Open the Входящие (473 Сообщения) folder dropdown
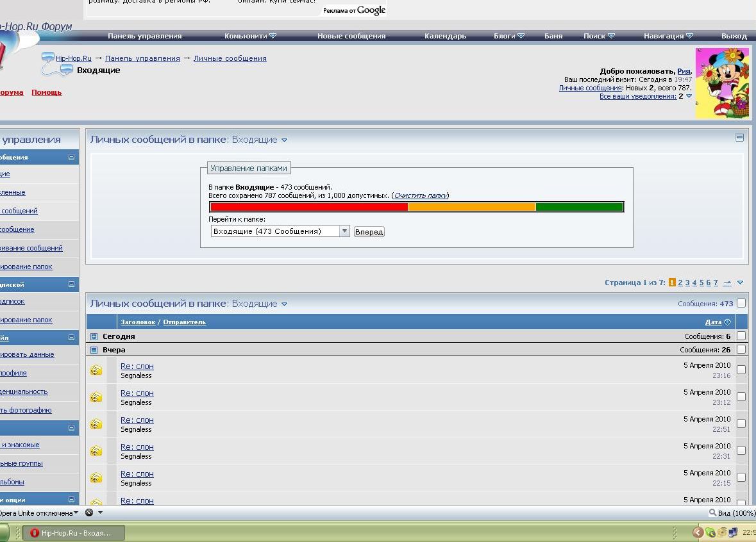 pyautogui.click(x=280, y=231)
